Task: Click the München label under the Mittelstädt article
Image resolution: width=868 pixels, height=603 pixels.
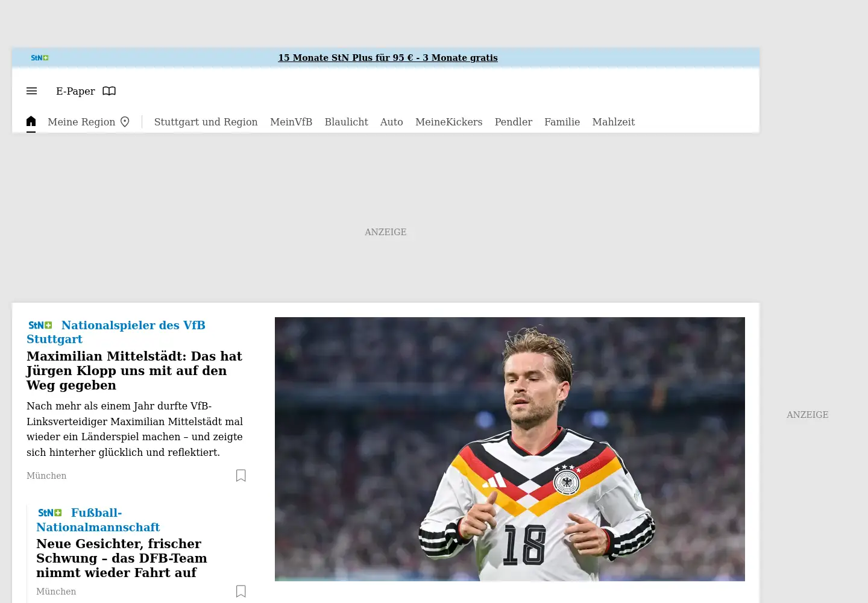Action: tap(46, 476)
